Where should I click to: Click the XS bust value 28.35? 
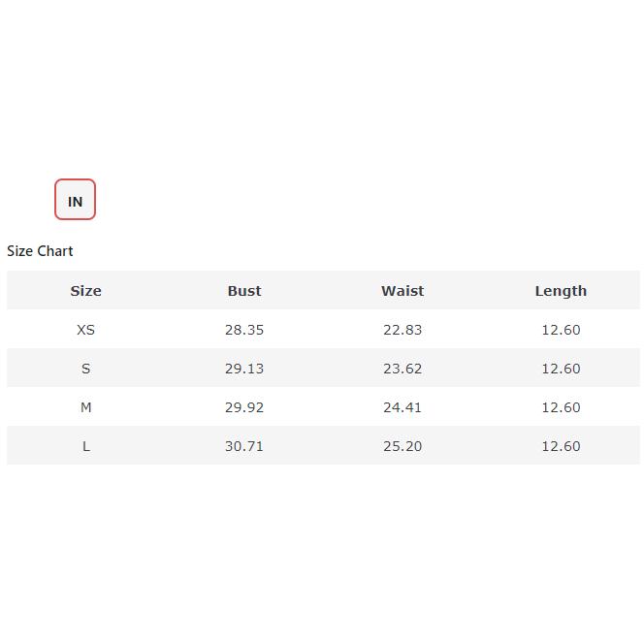click(x=244, y=330)
